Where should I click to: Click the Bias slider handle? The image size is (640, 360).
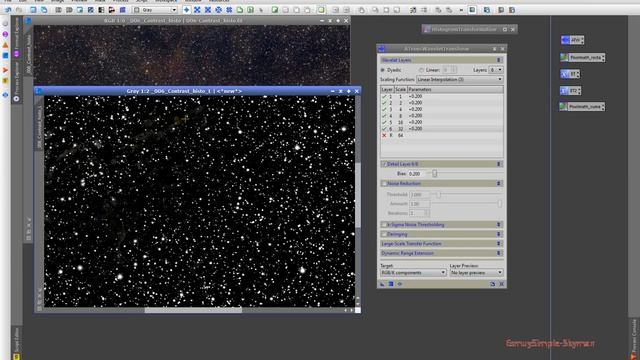coord(435,174)
